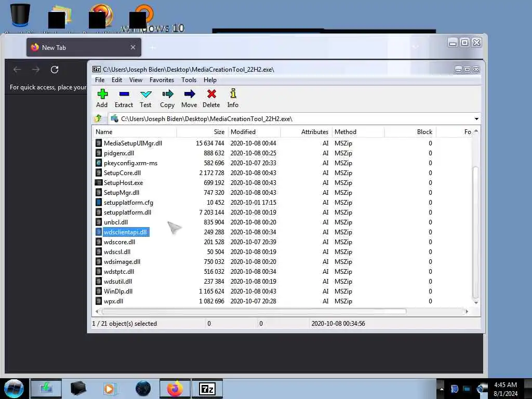The image size is (532, 399).
Task: Open the Help menu
Action: point(210,80)
